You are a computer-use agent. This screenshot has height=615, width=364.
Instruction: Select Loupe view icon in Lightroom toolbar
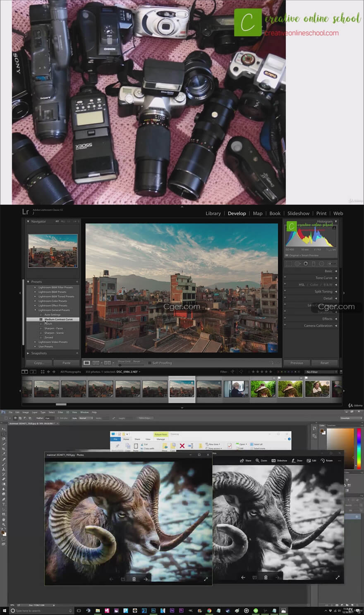[x=87, y=363]
